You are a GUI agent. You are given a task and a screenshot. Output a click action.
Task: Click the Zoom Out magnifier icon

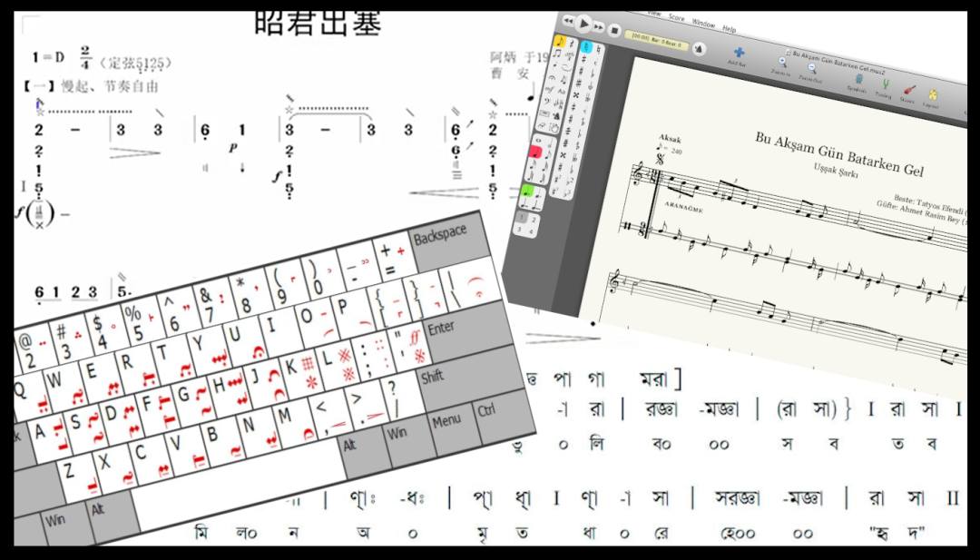pos(811,68)
